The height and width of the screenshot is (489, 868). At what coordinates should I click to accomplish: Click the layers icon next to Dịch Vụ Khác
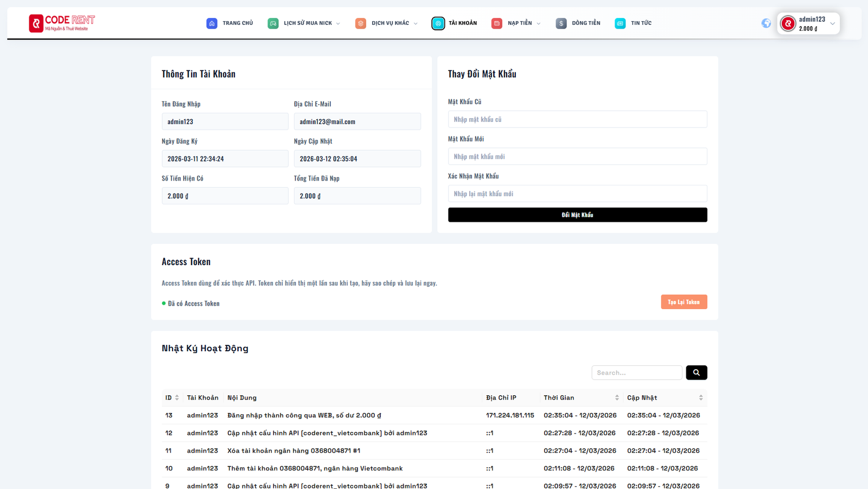click(360, 23)
